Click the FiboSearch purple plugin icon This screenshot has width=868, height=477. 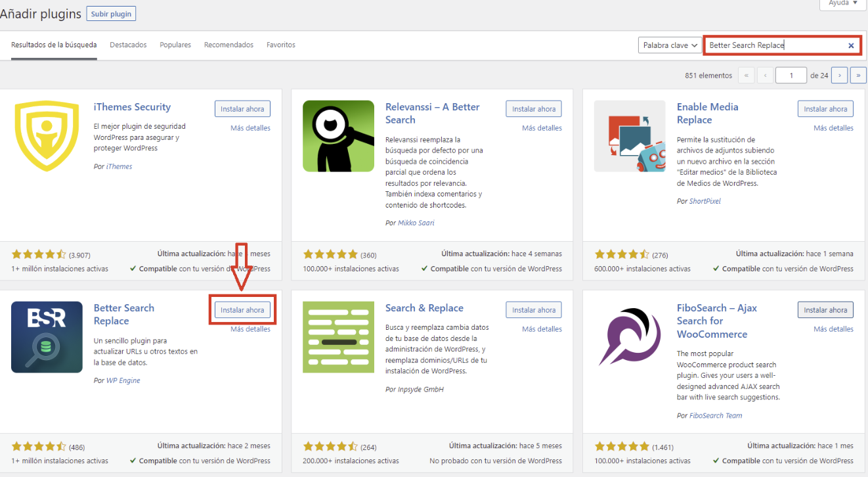click(630, 337)
